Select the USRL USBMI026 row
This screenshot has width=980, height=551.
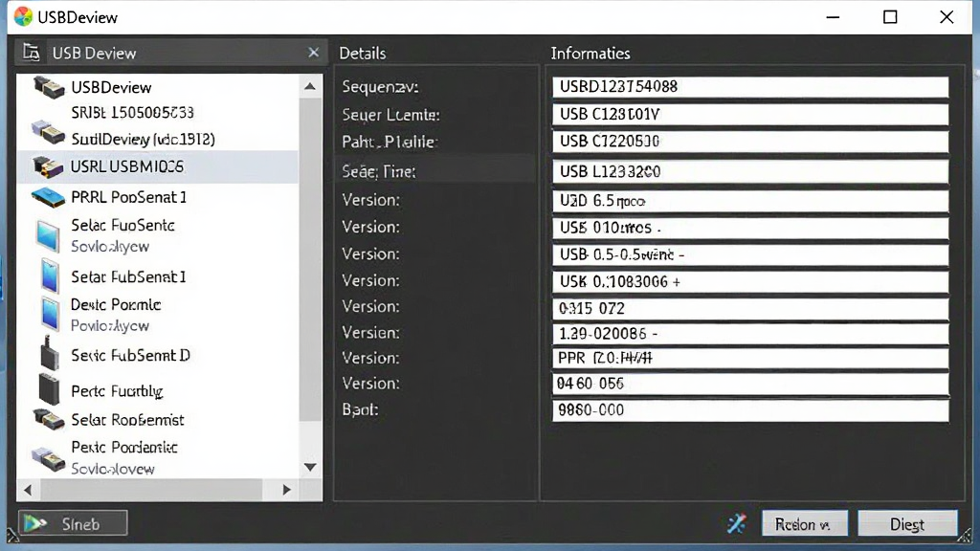158,166
